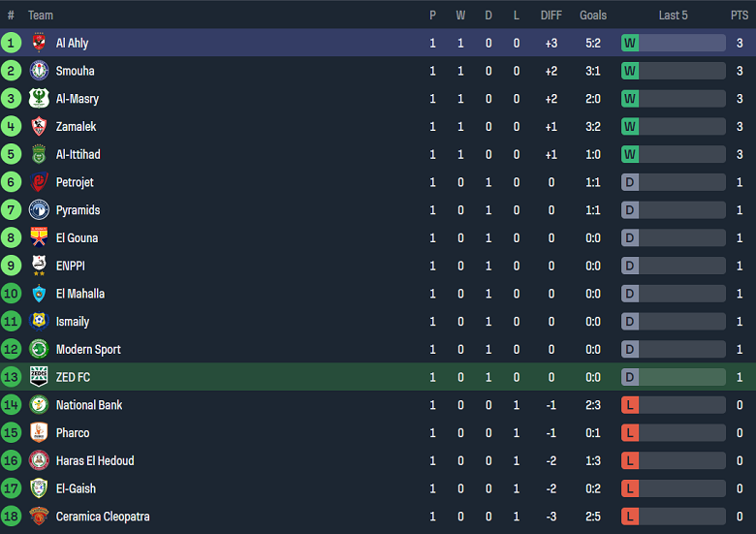756x534 pixels.
Task: Select the position 18 rank circle
Action: pos(12,517)
